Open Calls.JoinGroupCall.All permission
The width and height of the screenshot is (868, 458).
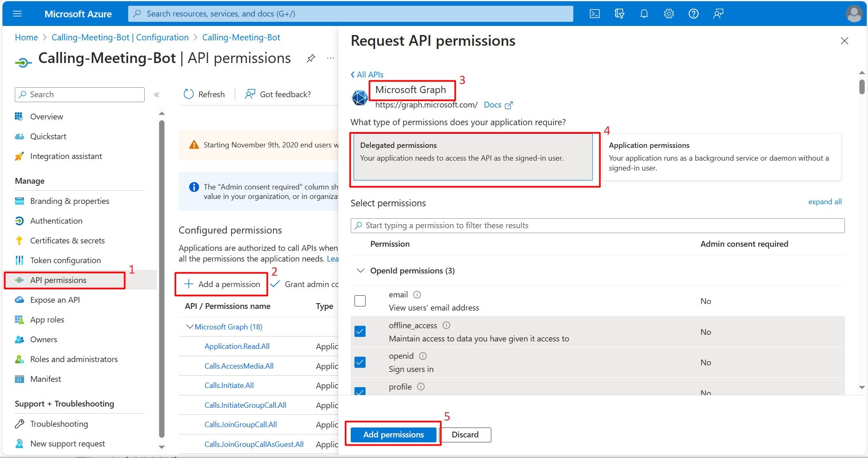point(241,425)
